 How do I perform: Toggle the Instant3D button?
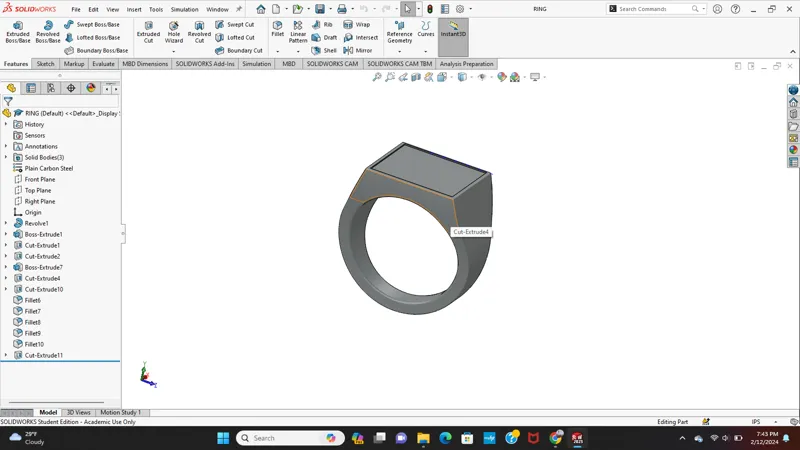453,37
